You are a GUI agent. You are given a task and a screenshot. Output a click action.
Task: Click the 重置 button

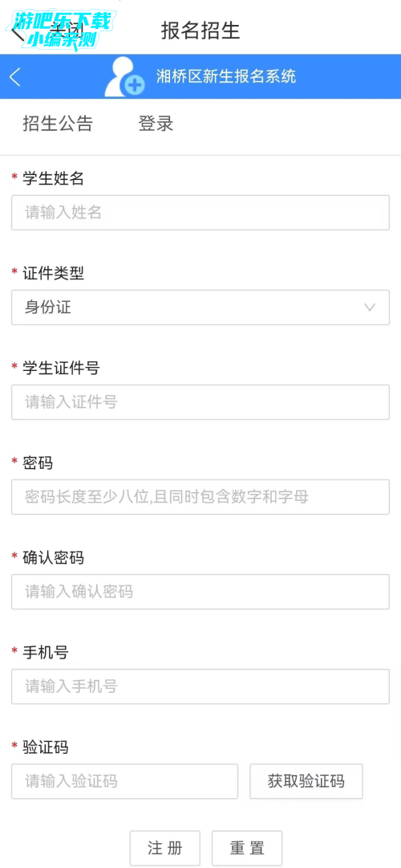pyautogui.click(x=247, y=847)
